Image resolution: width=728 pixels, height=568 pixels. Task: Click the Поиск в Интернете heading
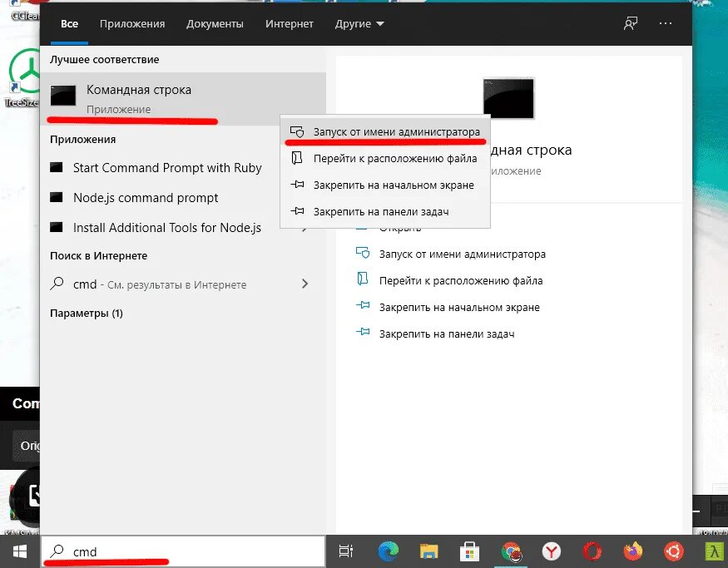98,255
